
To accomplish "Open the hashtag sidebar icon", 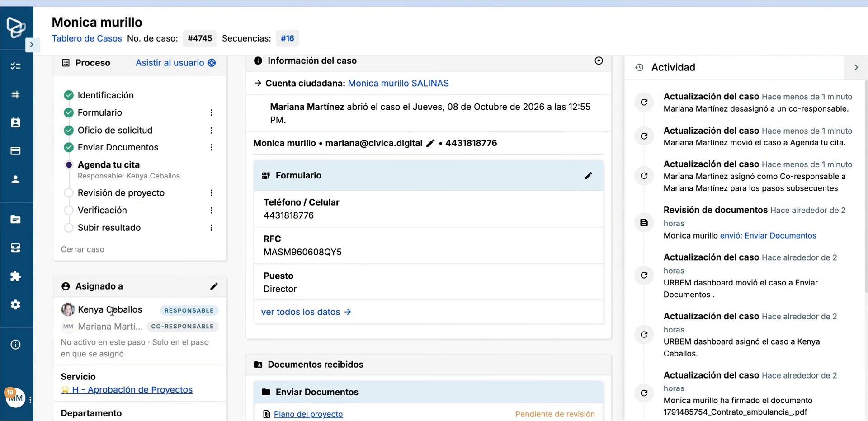I will click(x=15, y=94).
